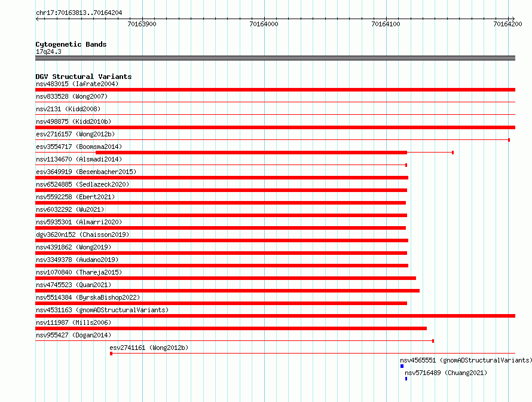Viewport: 532px width, 402px height.
Task: Open variant nsv2131 (Kidd2008)
Action: (x=68, y=109)
